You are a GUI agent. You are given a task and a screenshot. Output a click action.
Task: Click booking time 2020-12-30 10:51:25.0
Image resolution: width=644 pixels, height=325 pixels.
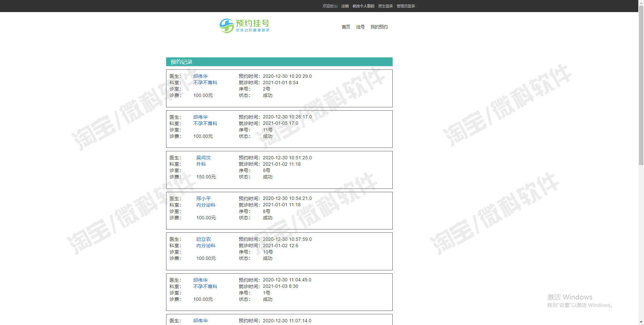[x=287, y=158]
